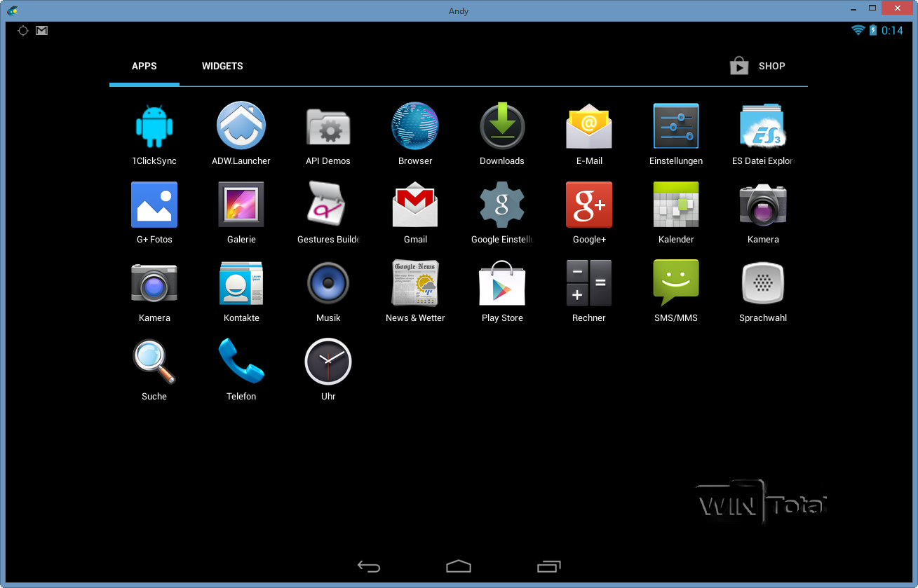Viewport: 918px width, 588px height.
Task: Open the Galerie app
Action: tap(241, 205)
